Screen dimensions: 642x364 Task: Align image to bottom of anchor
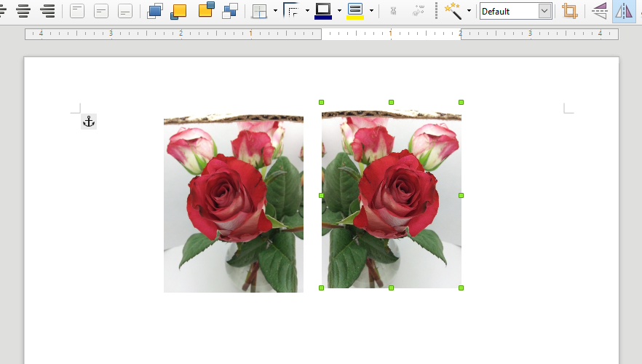coord(125,11)
